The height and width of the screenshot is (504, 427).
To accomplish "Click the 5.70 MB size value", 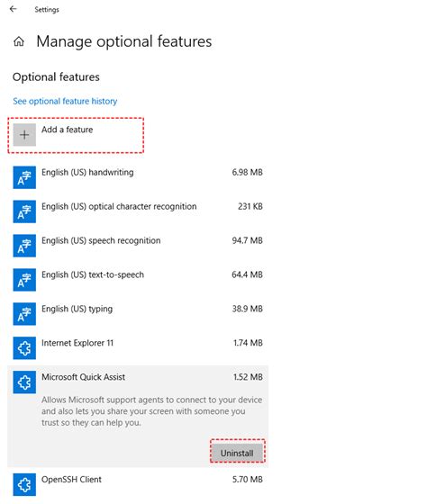I will pyautogui.click(x=248, y=479).
